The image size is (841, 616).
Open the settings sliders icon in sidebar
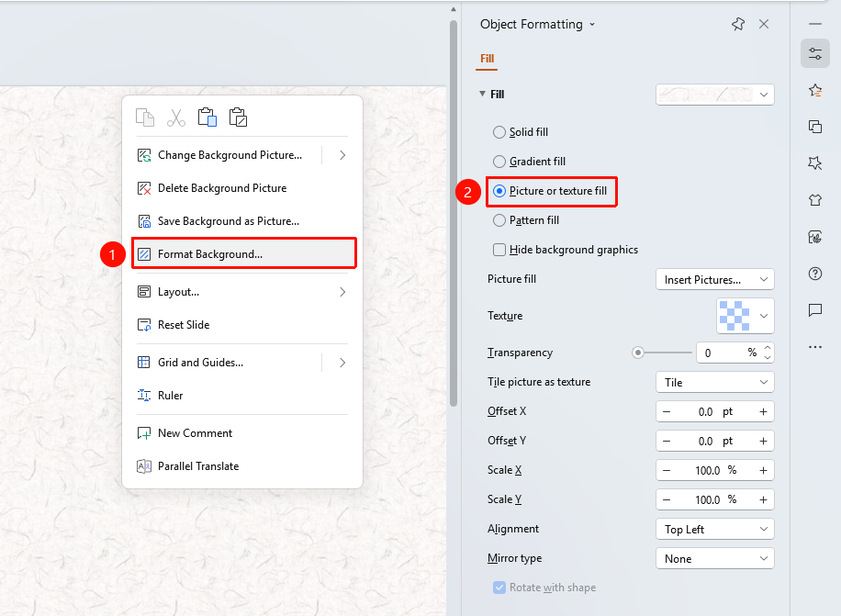pyautogui.click(x=815, y=53)
